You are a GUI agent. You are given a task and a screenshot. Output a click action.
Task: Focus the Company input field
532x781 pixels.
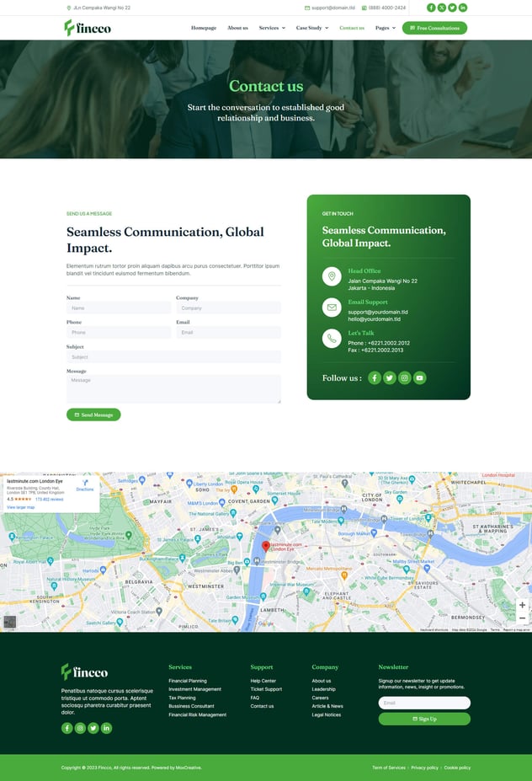(x=228, y=308)
